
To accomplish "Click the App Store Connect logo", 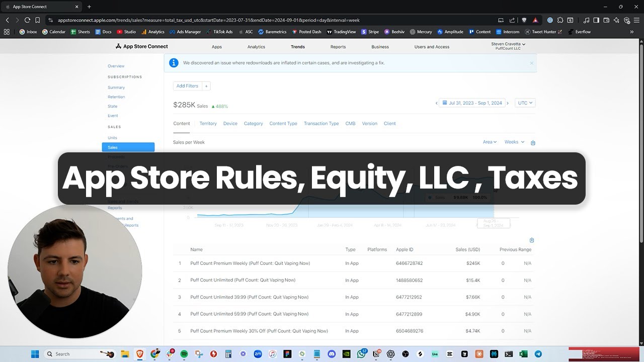I will click(141, 46).
